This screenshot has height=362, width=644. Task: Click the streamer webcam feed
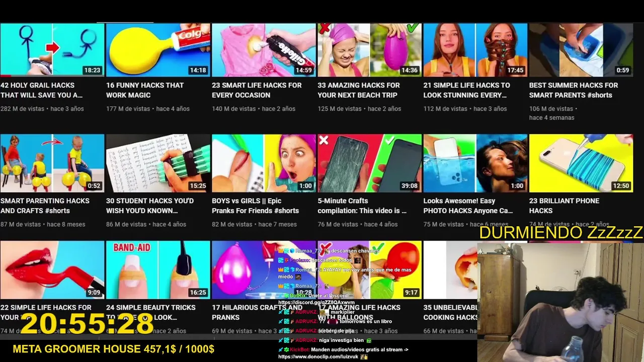point(560,302)
